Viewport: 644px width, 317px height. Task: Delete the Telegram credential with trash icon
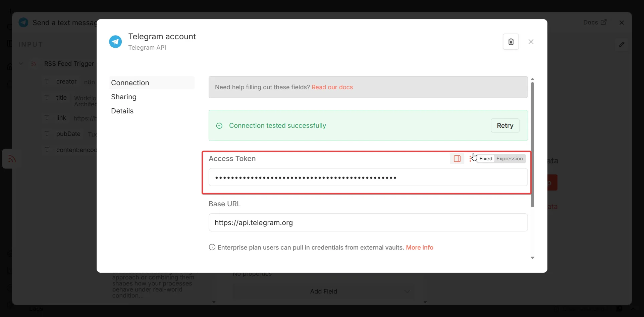[x=511, y=42]
